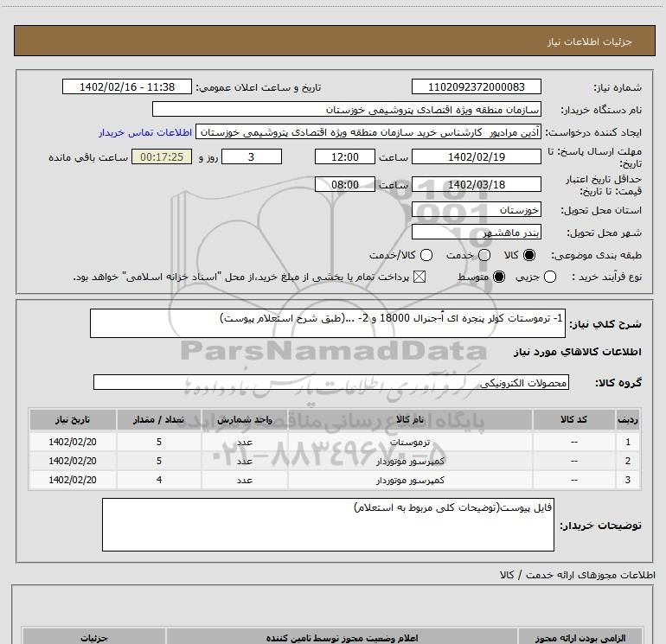
Task: Click the price validity date 1402/03/18
Action: pyautogui.click(x=476, y=184)
